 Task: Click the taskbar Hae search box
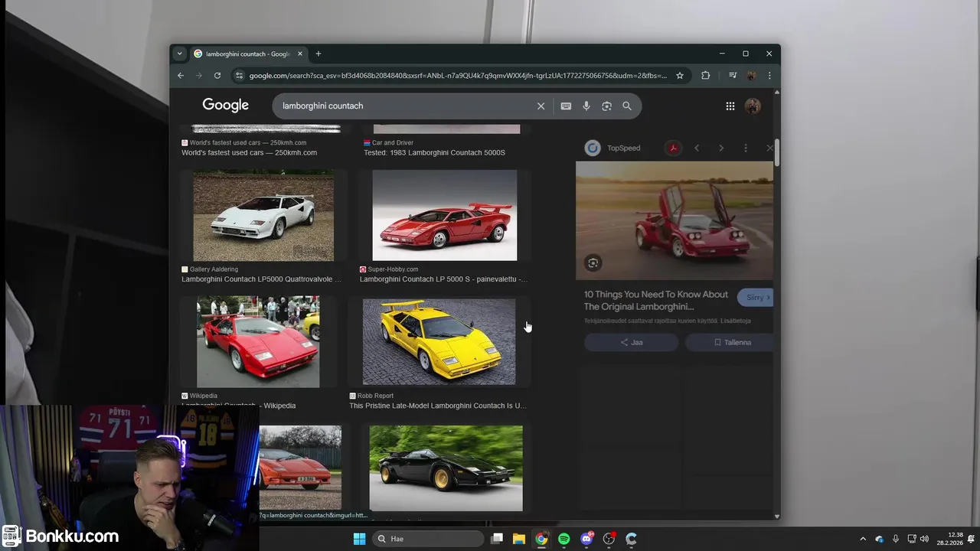click(426, 539)
